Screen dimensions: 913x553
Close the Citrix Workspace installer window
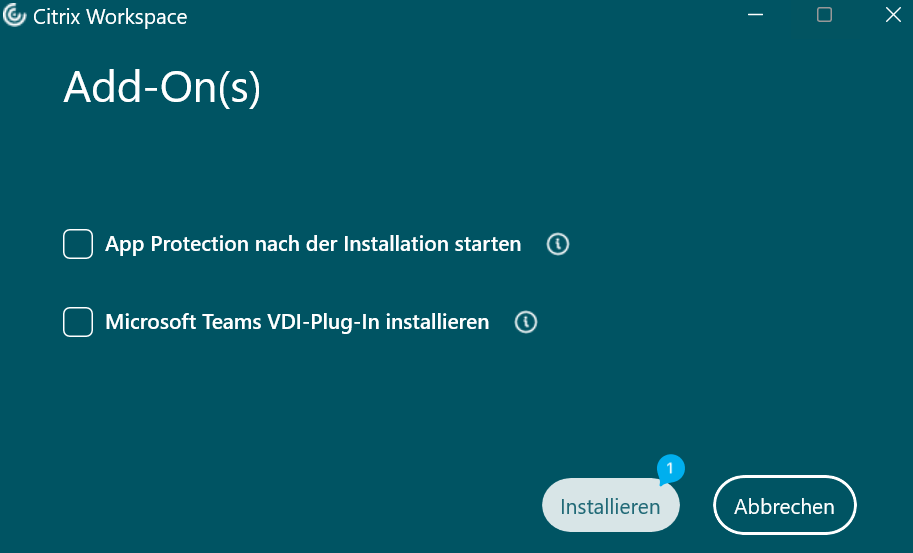(892, 15)
